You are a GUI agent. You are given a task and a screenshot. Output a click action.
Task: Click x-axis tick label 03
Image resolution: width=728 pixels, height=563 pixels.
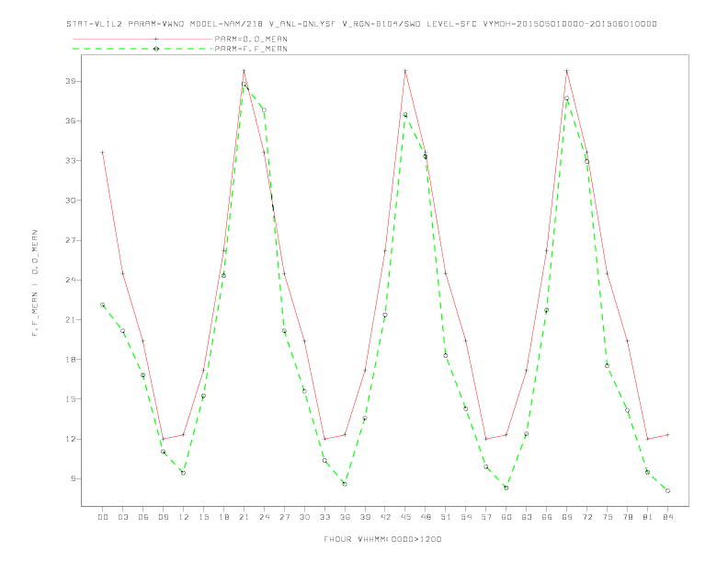pos(122,517)
